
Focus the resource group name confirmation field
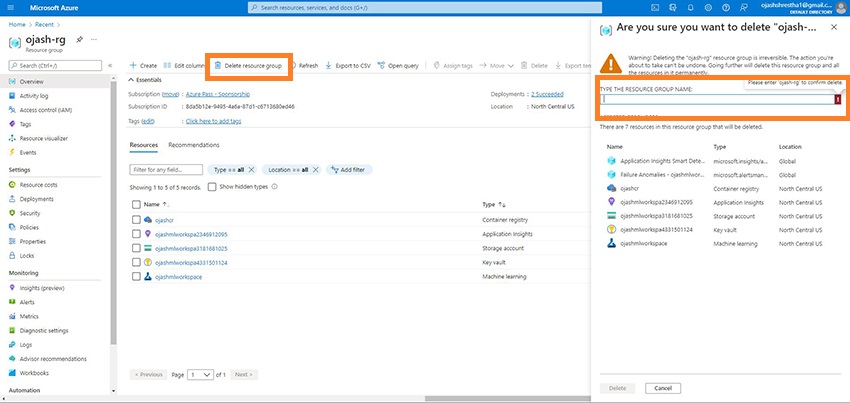(x=718, y=99)
